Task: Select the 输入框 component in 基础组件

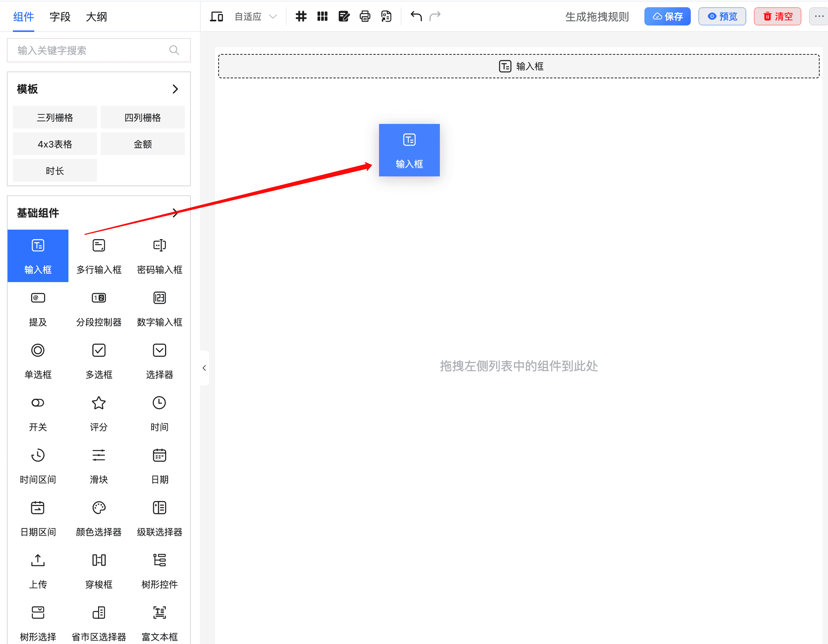Action: click(38, 255)
